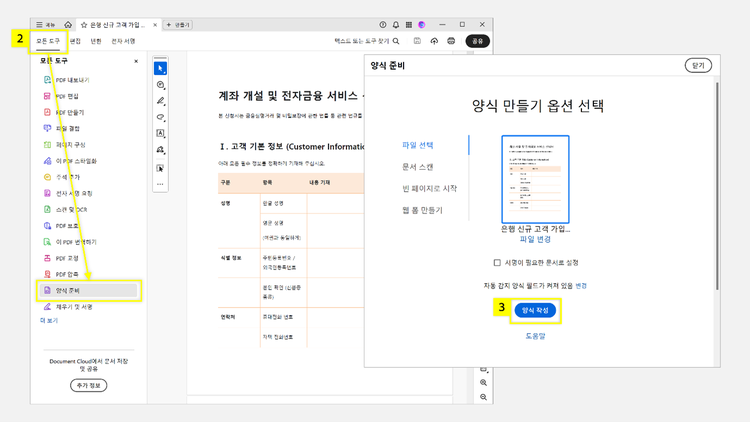The width and height of the screenshot is (750, 422).
Task: Click the 만들기 plus button
Action: tap(178, 25)
